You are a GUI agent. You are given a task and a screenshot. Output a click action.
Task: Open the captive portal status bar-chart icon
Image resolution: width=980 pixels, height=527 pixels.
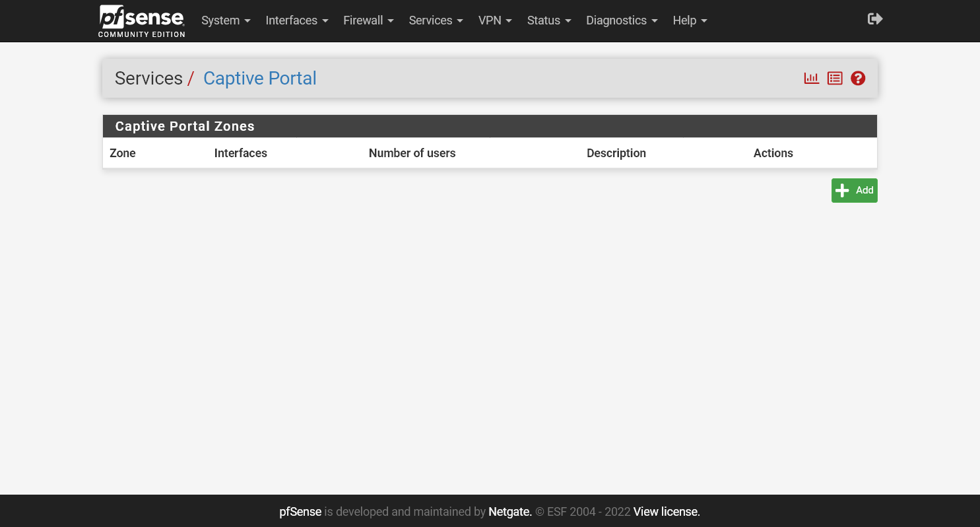811,78
